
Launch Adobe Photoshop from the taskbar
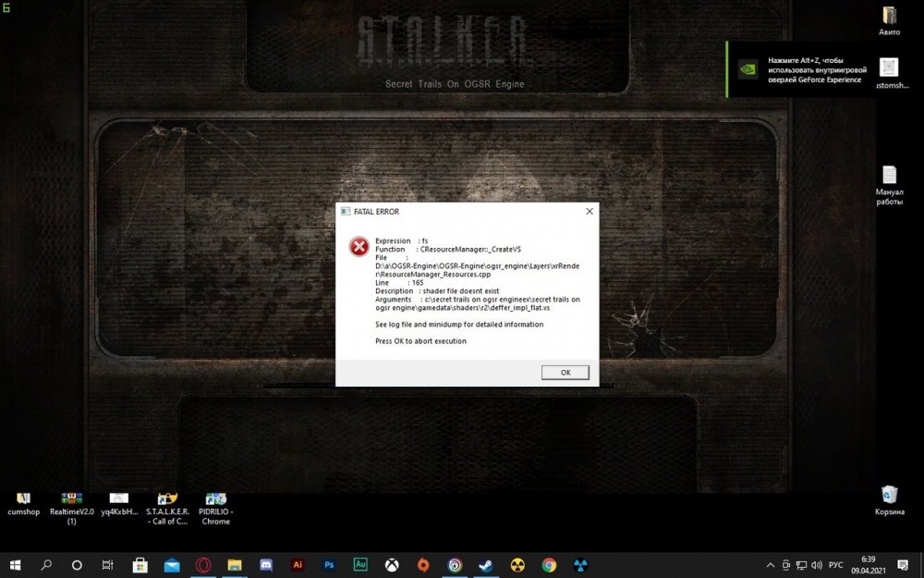pos(329,565)
